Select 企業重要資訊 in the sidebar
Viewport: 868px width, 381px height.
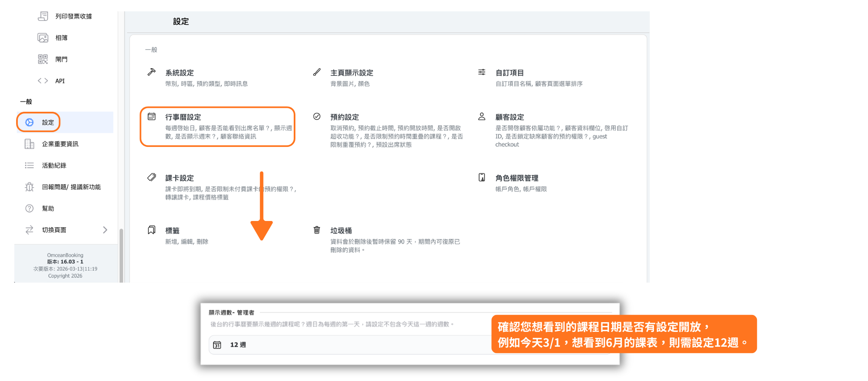click(x=60, y=144)
